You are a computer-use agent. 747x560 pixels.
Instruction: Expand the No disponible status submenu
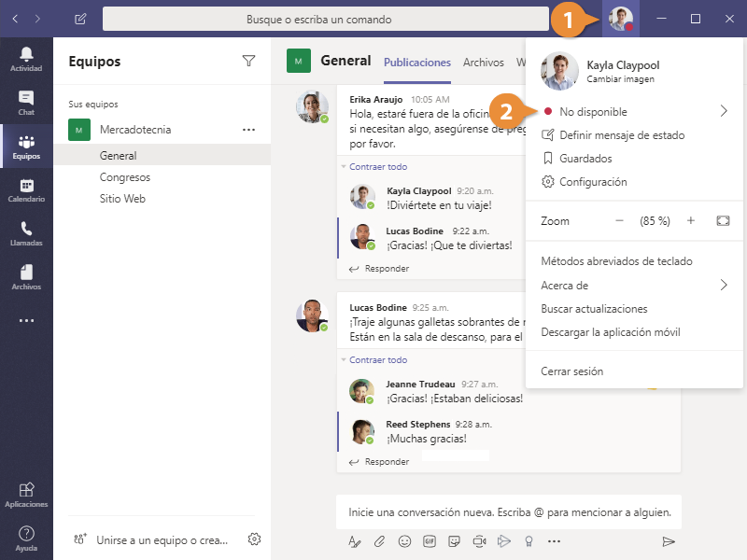(x=724, y=112)
